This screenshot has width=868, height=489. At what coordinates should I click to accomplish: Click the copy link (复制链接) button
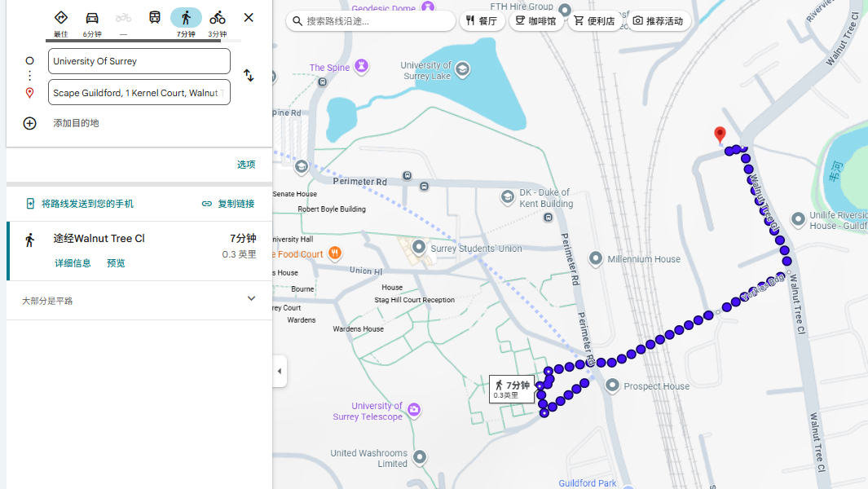pyautogui.click(x=228, y=204)
